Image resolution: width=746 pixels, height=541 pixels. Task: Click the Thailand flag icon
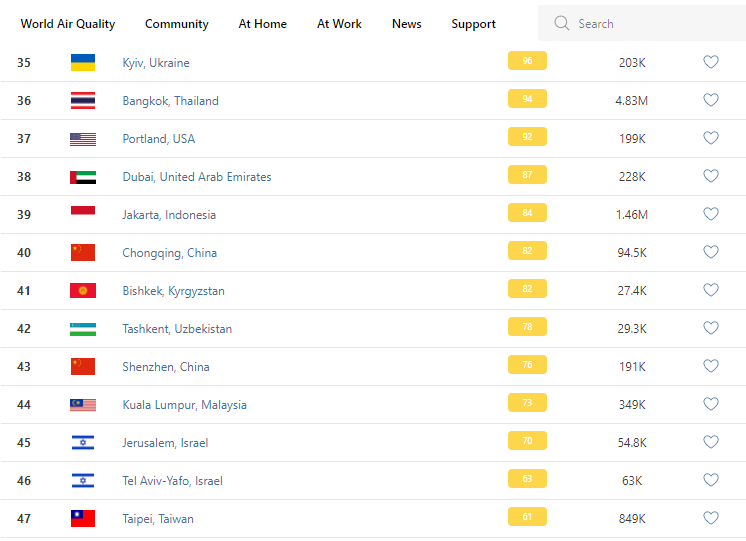tap(83, 100)
